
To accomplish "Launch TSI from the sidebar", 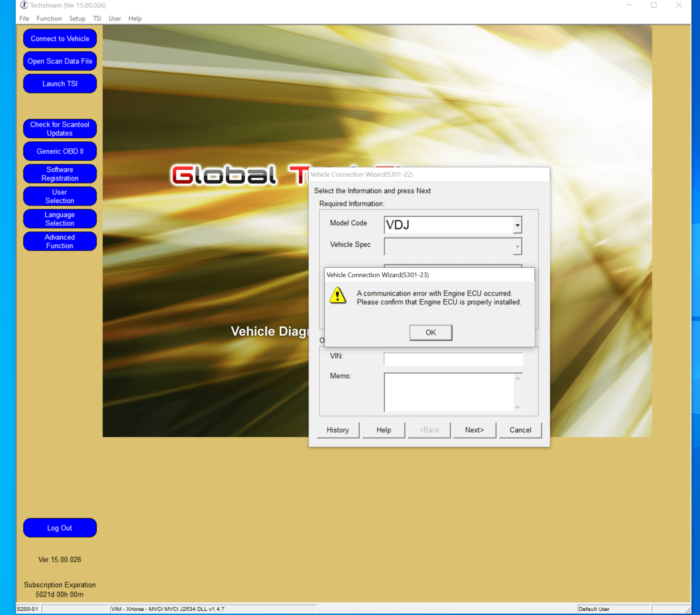I will (60, 84).
